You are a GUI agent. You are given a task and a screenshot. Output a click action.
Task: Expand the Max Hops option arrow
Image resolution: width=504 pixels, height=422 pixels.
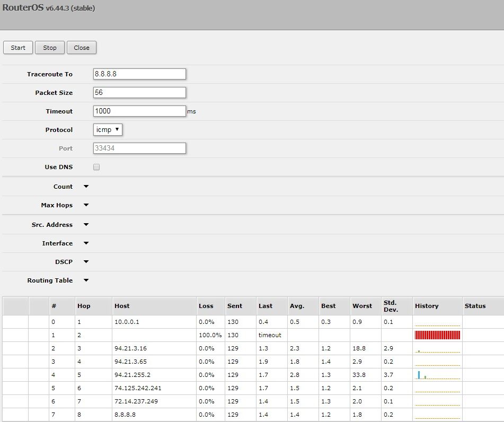[x=86, y=205]
